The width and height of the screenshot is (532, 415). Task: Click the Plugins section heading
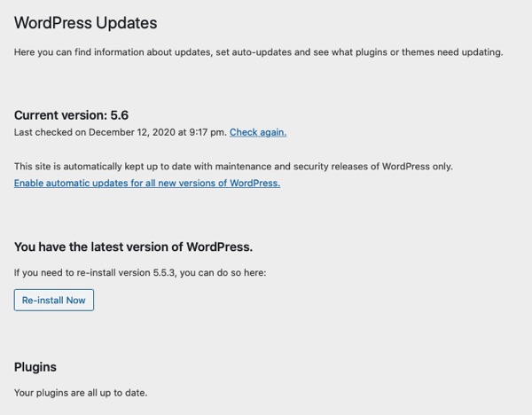click(x=35, y=366)
